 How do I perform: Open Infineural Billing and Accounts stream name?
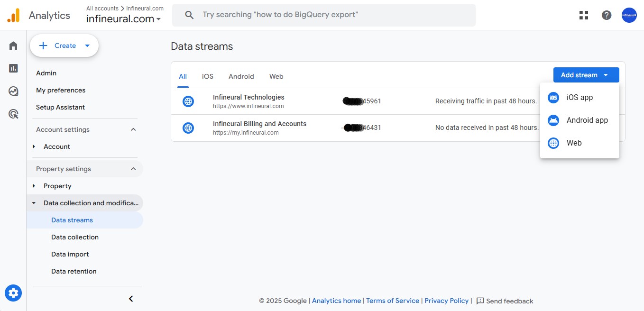click(260, 124)
